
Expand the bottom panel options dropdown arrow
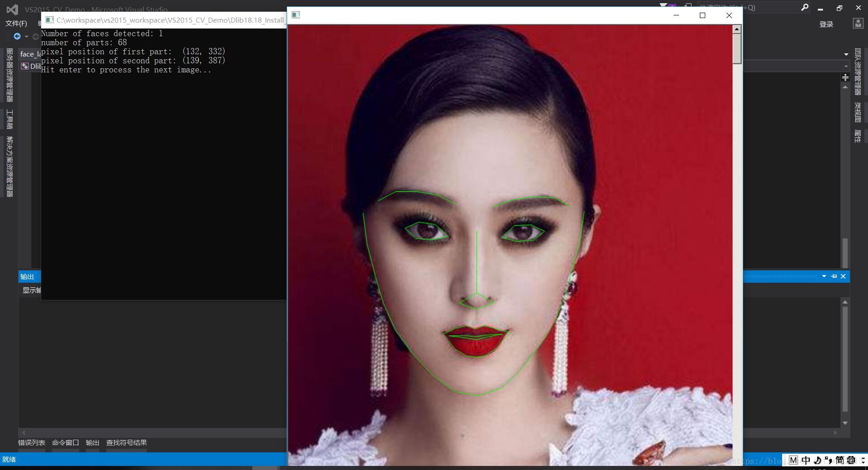(x=824, y=276)
